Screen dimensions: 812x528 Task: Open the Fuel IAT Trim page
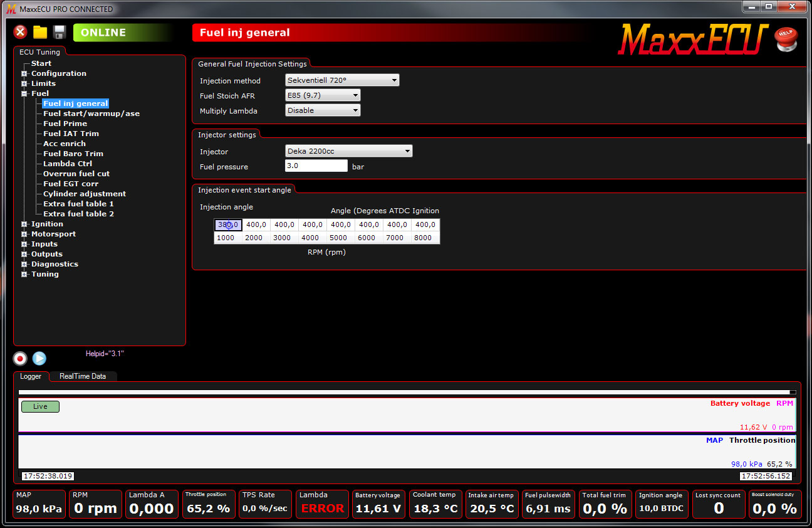(x=71, y=134)
